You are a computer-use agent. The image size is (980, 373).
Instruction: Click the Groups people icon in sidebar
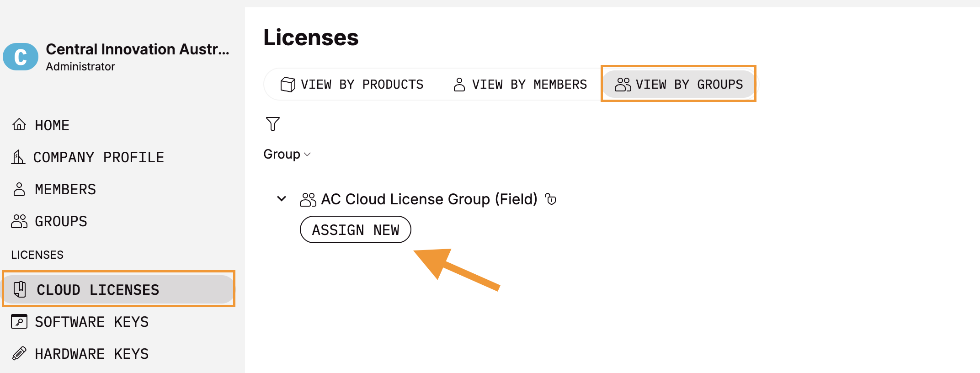pos(19,221)
